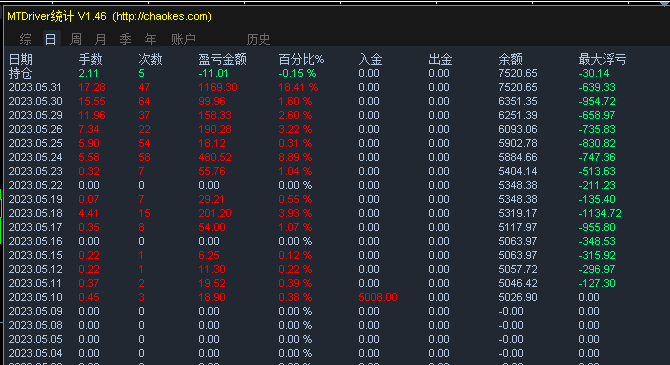Click the 余额 column header
Viewport: 670px width, 365px height.
pyautogui.click(x=510, y=59)
